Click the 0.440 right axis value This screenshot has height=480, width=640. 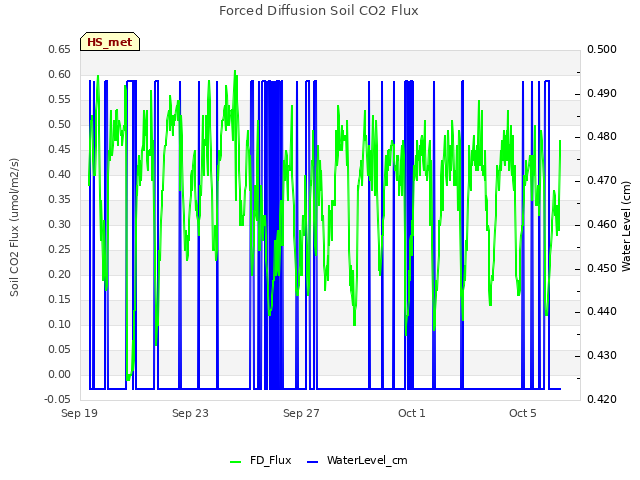click(x=602, y=311)
